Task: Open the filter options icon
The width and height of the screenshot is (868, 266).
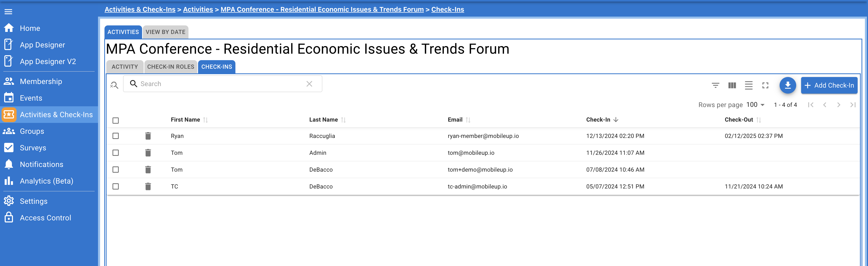Action: 715,85
